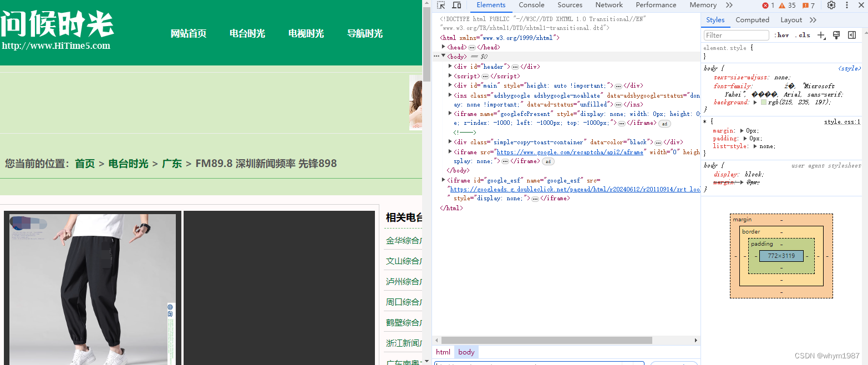Click 导航时光 in the site navigation
Screen dimensions: 868x365
point(365,34)
